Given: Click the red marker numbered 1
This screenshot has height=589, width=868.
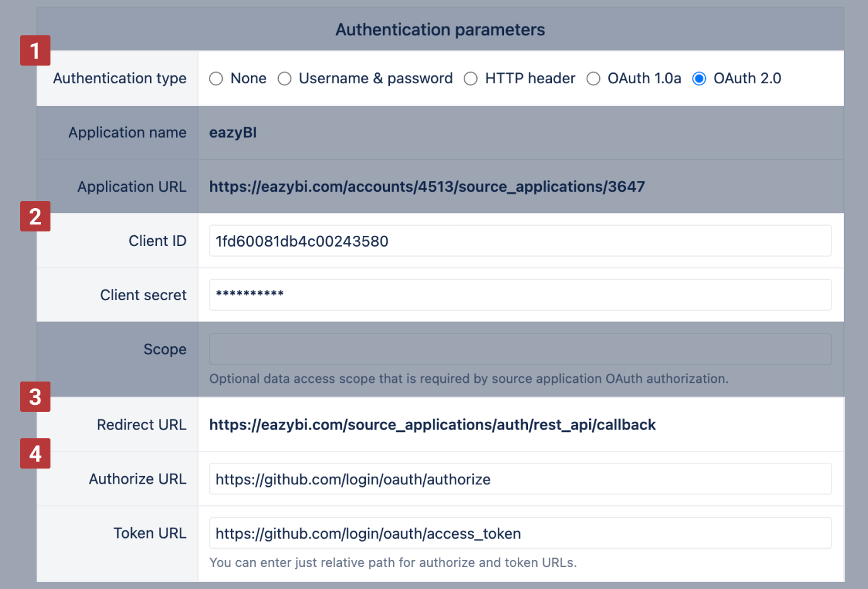Looking at the screenshot, I should (x=35, y=51).
